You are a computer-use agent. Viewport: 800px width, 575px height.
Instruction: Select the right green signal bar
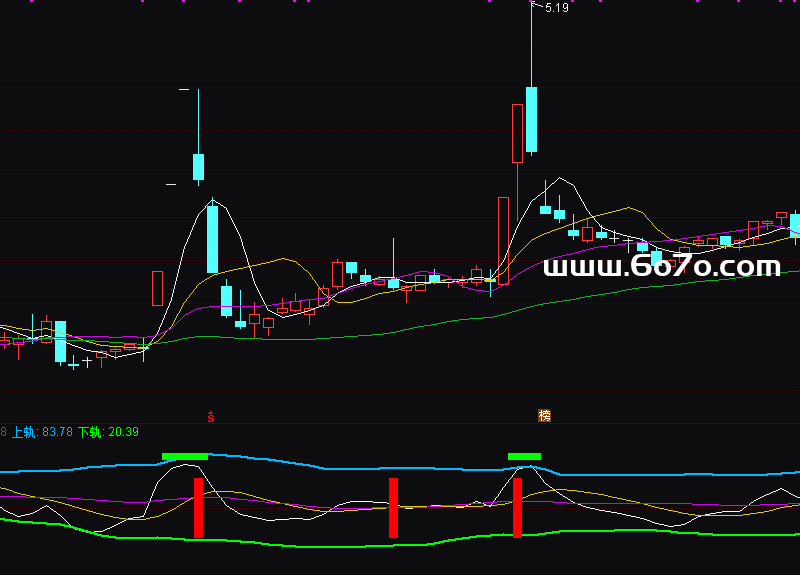(524, 456)
